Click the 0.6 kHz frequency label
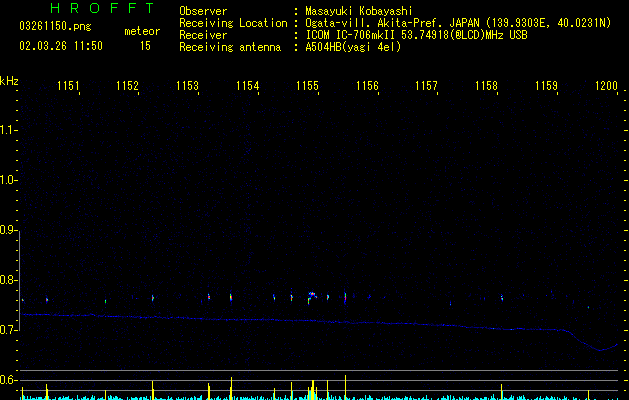This screenshot has height=400, width=629. coord(8,380)
